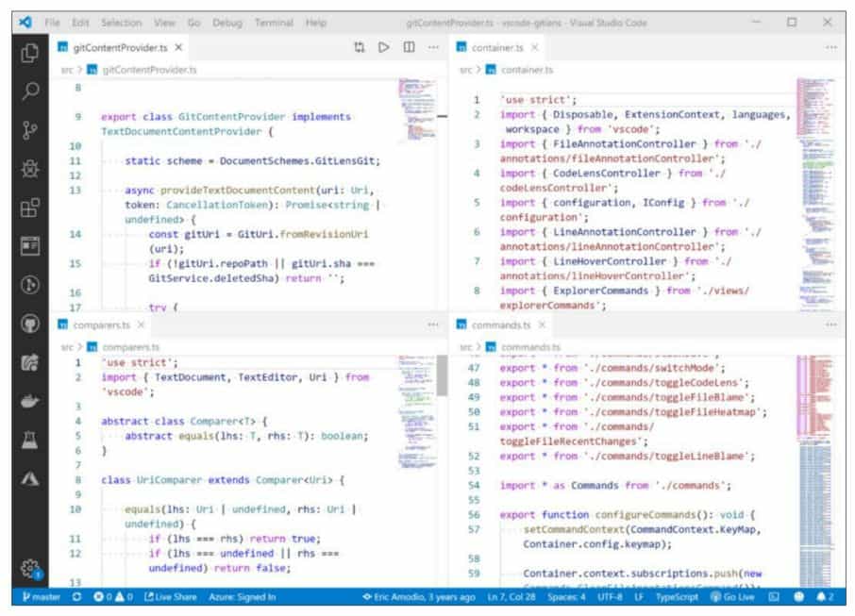The height and width of the screenshot is (616, 855).
Task: Click the comparers.ts vertical scrollbar thumb
Action: tap(442, 375)
